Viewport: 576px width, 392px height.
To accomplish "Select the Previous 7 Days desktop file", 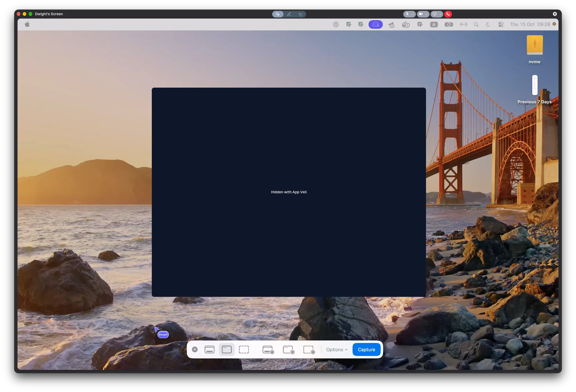I will pos(535,85).
